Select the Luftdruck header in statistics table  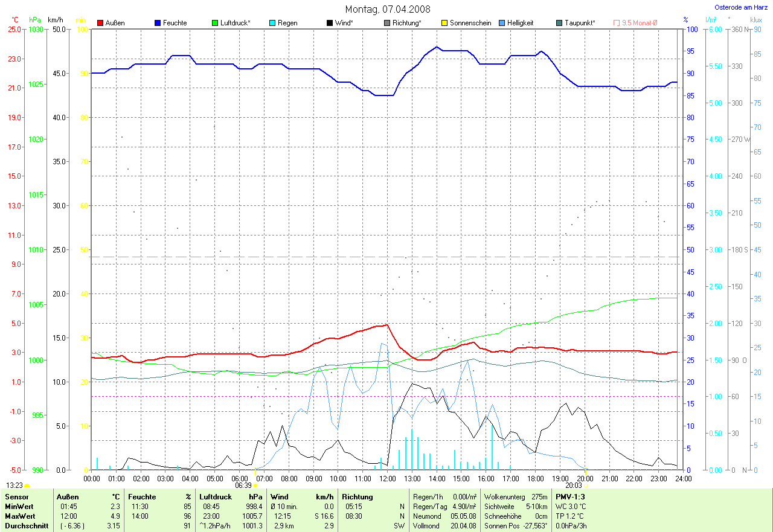coord(216,497)
